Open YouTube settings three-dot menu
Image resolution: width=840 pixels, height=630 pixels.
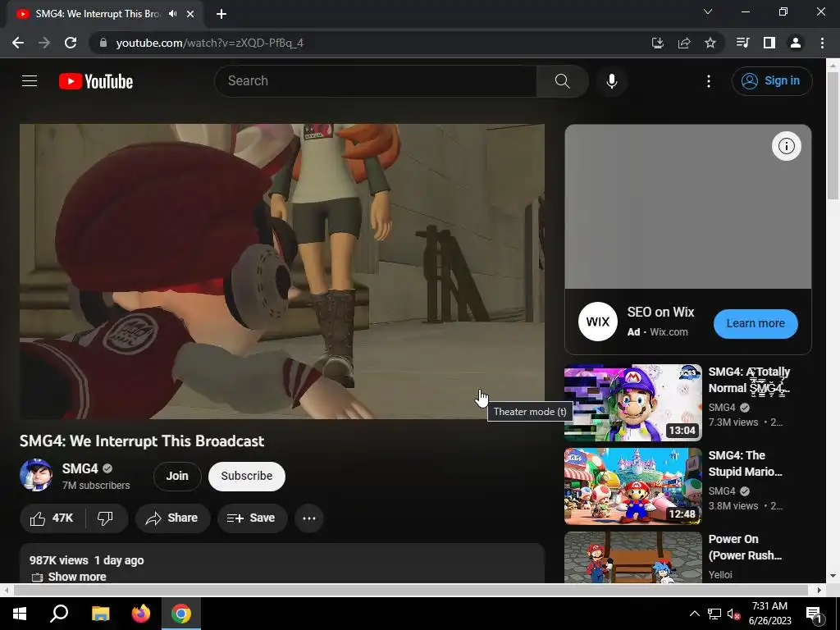click(x=708, y=81)
